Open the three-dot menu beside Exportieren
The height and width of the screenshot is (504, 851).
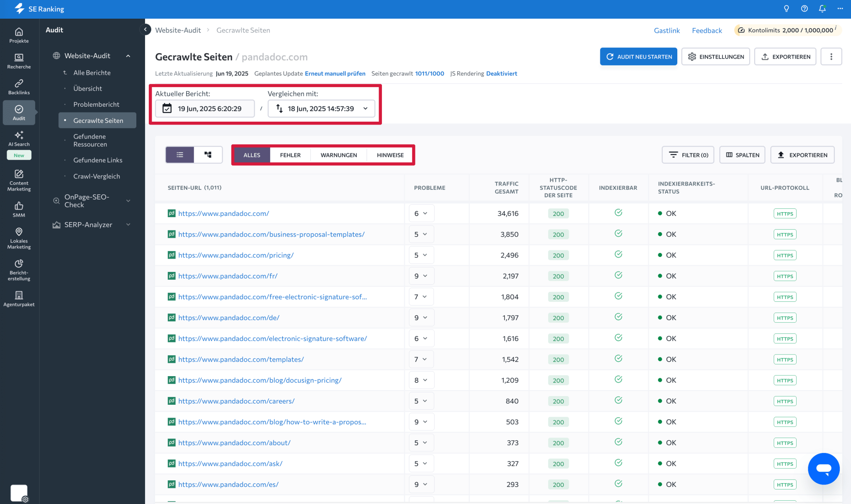831,56
